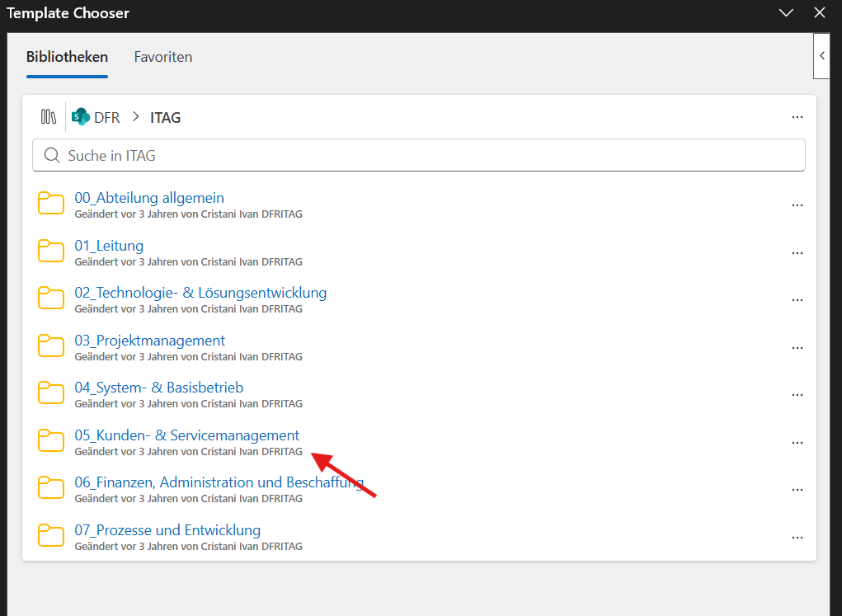Open more options for 05_Kunden- & Servicemanagement
842x616 pixels.
(x=797, y=443)
